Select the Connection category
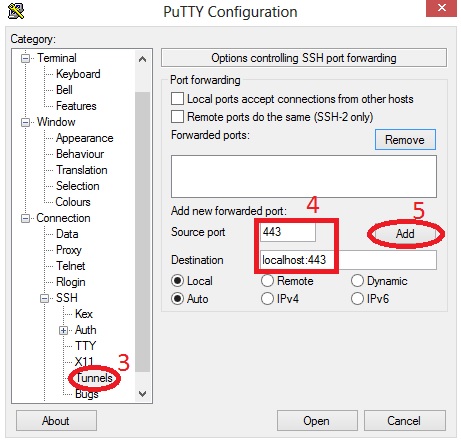The image size is (461, 443). click(63, 218)
